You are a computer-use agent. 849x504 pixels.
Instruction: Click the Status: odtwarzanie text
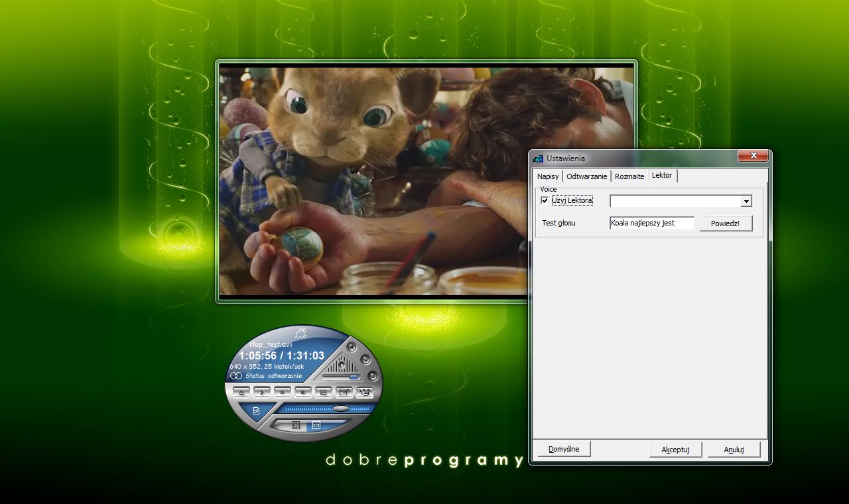pos(273,376)
